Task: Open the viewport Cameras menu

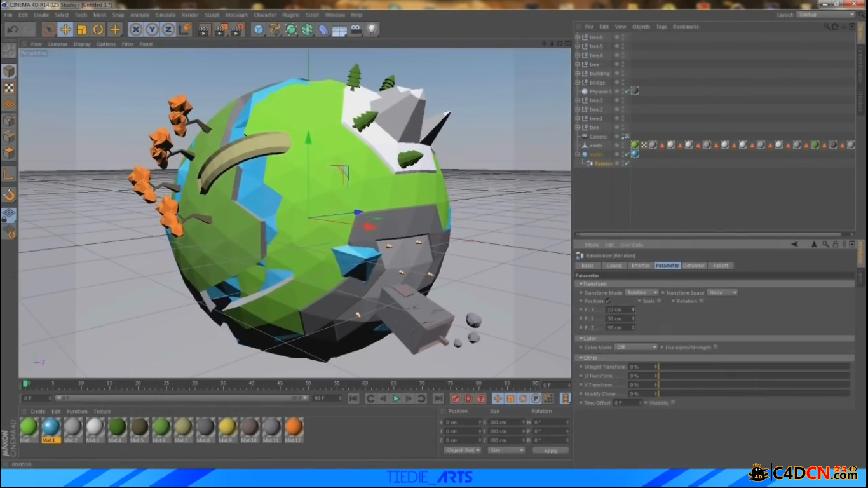Action: 57,44
